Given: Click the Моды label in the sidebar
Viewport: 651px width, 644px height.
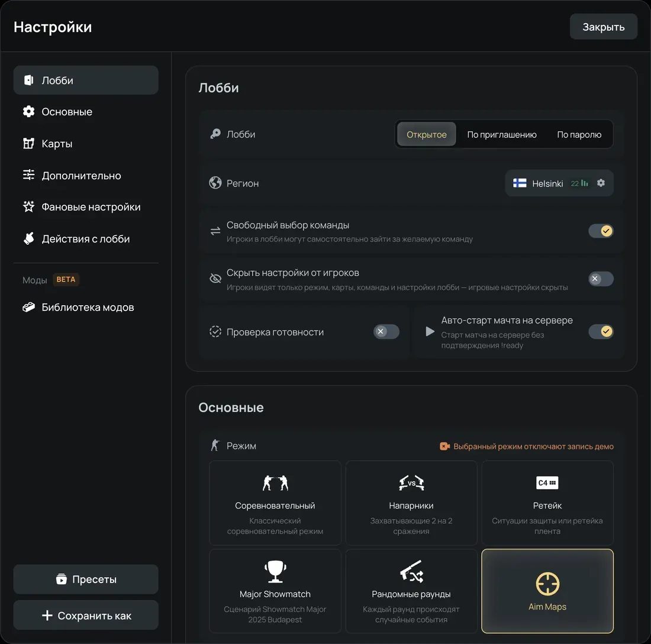Looking at the screenshot, I should click(x=34, y=280).
